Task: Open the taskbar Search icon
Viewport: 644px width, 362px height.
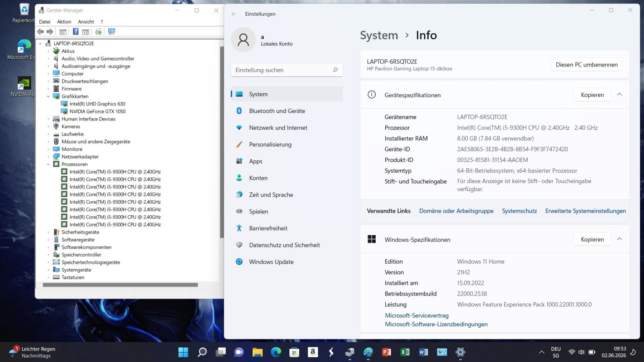Action: click(202, 352)
